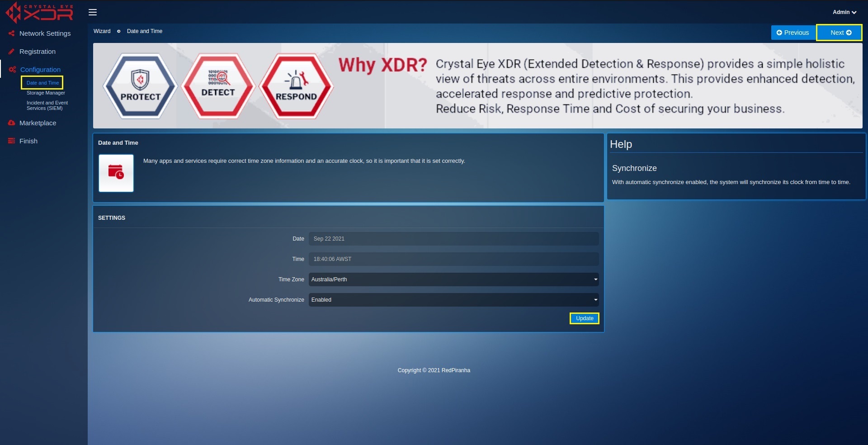Click the Marketplace cloud icon

click(x=12, y=123)
